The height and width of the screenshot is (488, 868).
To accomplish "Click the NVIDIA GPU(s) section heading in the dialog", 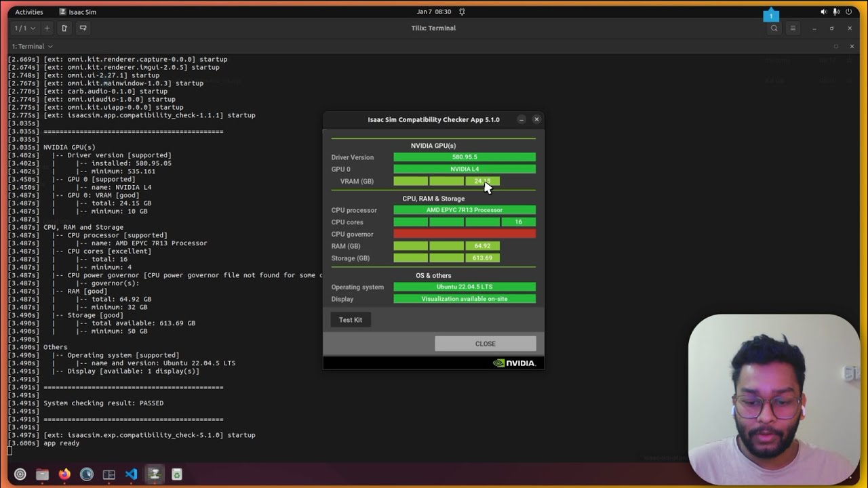I will click(433, 146).
